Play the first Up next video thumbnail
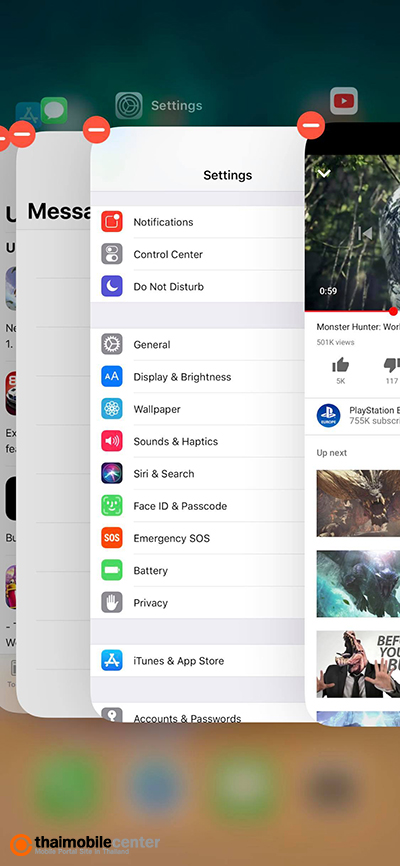The width and height of the screenshot is (400, 866). [x=358, y=503]
